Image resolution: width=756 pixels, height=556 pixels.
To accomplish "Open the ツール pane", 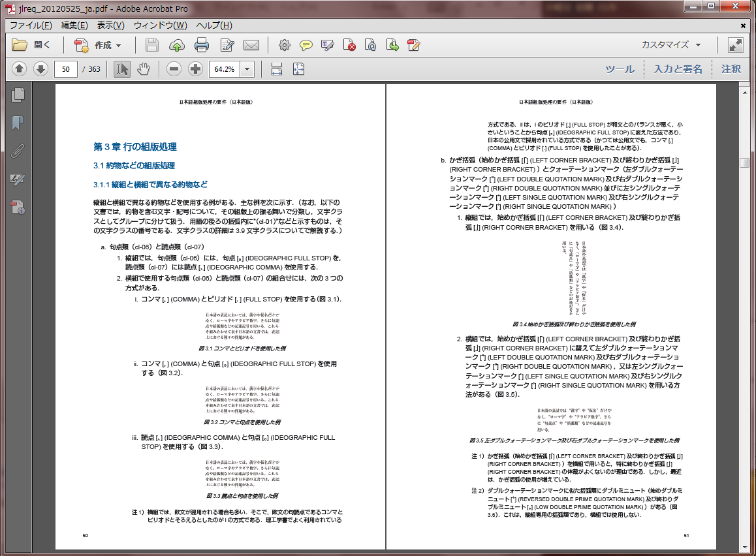I will click(x=620, y=69).
